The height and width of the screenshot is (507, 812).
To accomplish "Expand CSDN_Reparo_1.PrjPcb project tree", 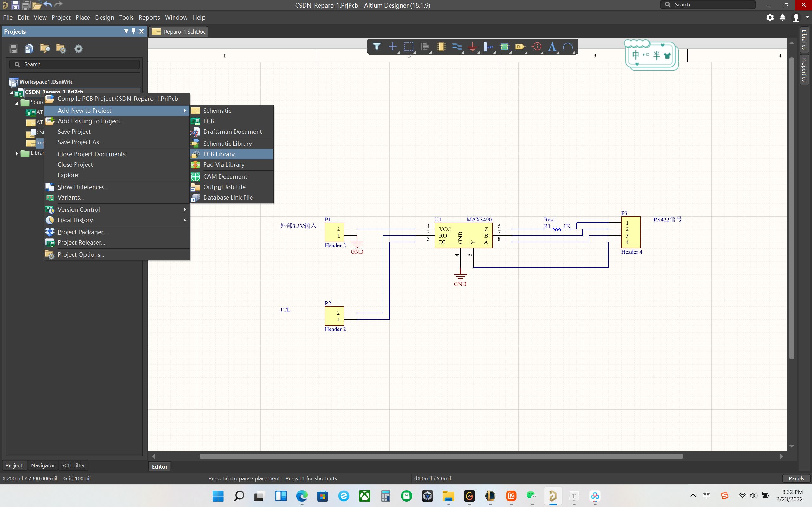I will point(11,92).
